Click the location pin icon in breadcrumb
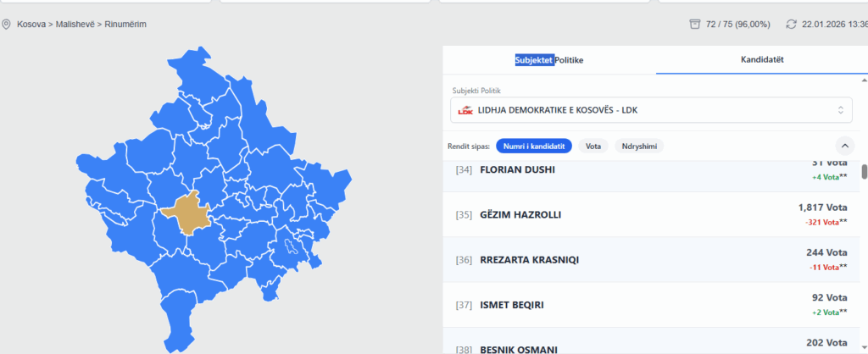The image size is (868, 354). (7, 25)
